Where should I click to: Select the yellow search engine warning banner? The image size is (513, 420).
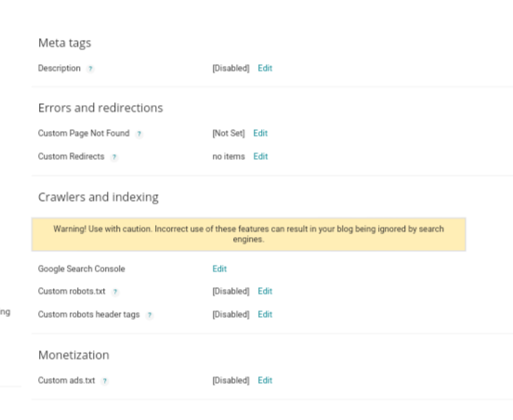click(249, 234)
